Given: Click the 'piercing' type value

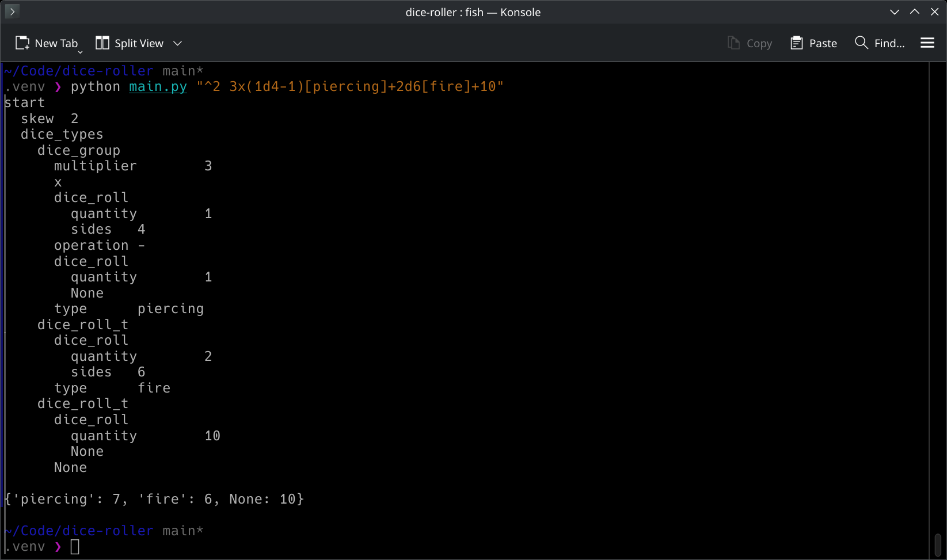Looking at the screenshot, I should tap(171, 309).
